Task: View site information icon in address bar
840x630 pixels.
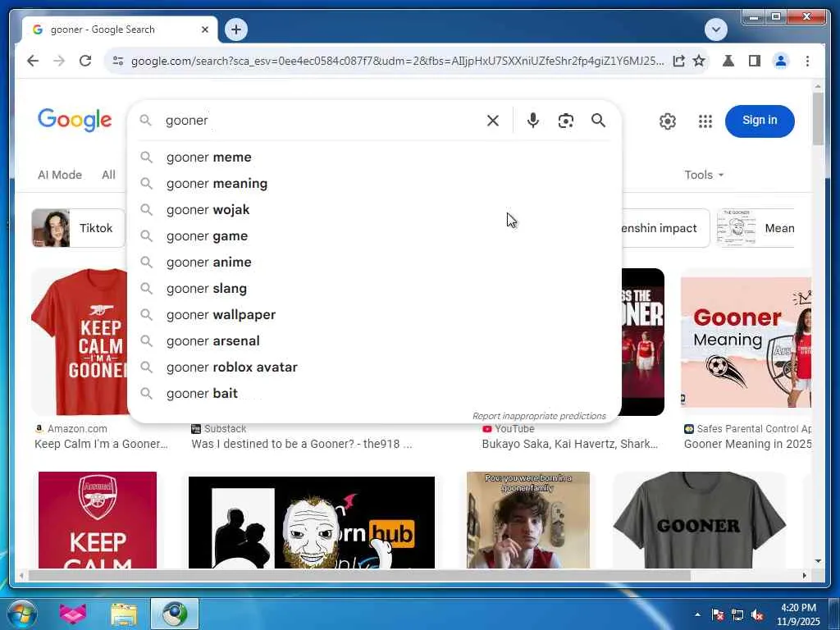Action: pyautogui.click(x=118, y=61)
